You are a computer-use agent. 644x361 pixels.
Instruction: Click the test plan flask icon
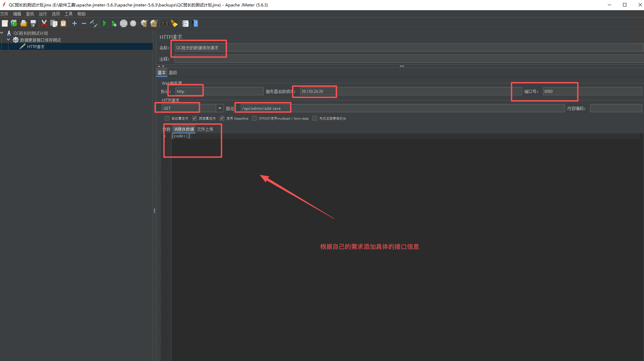9,33
